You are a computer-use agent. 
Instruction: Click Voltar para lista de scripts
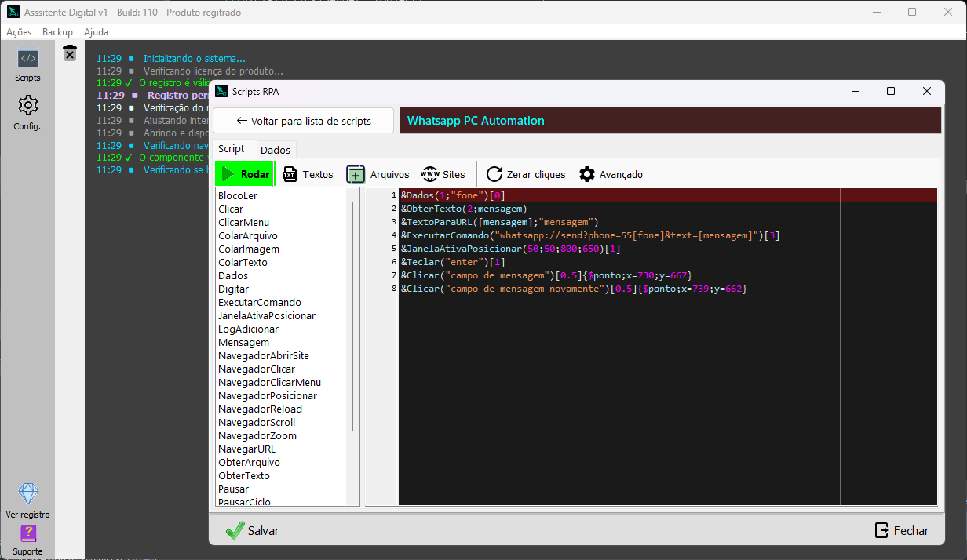click(304, 121)
